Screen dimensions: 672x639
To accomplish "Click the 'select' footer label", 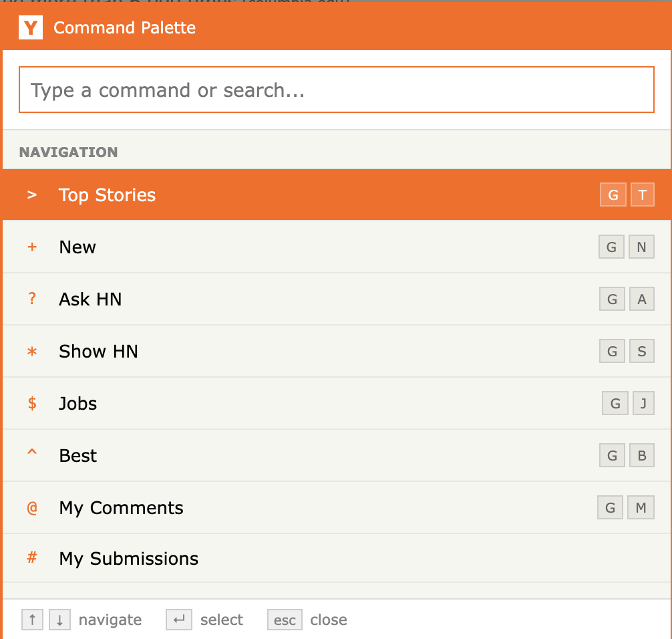I will pos(222,620).
